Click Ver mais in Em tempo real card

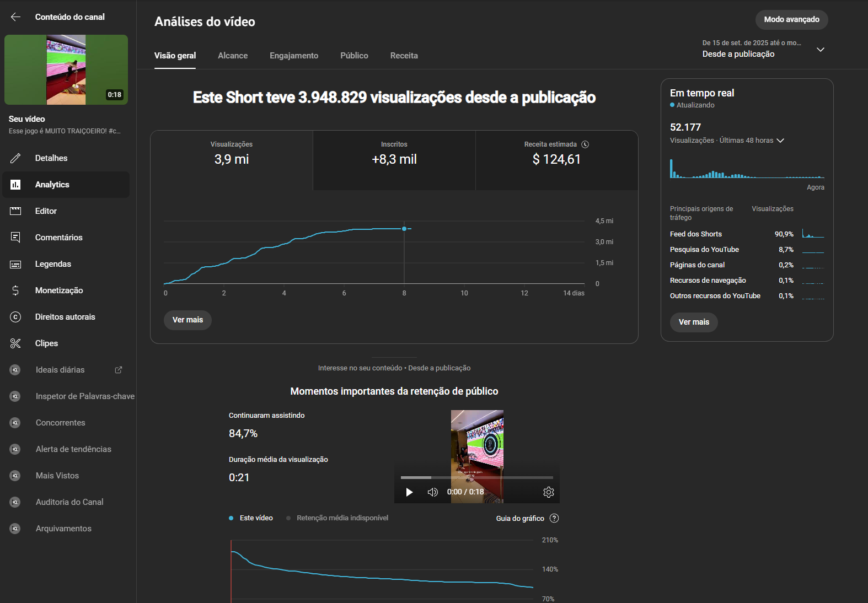[x=694, y=322]
